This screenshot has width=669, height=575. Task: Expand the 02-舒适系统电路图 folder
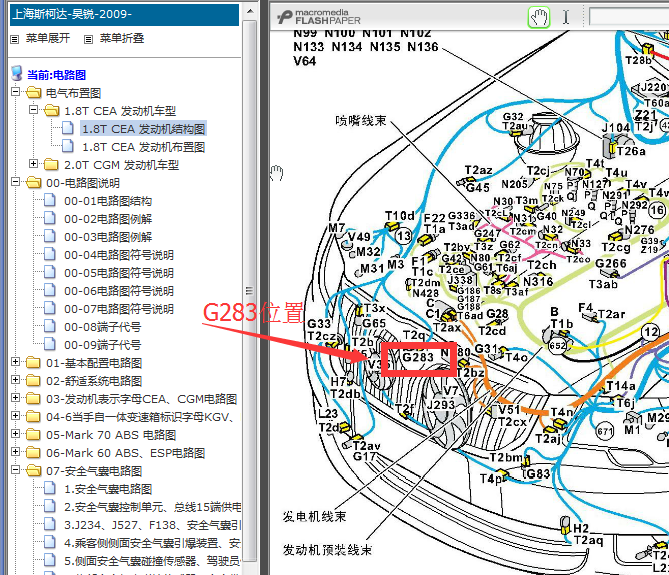tap(15, 380)
